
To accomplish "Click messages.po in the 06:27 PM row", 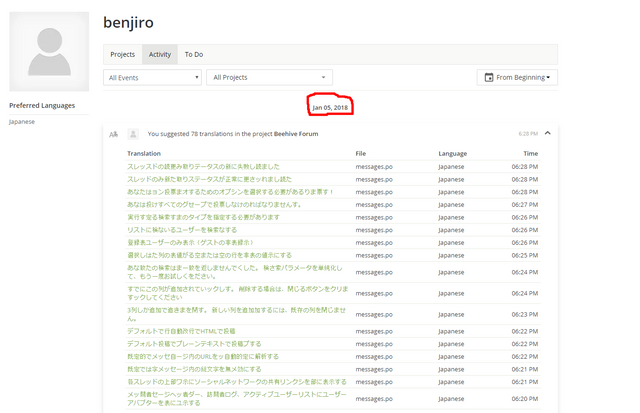I will 374,205.
